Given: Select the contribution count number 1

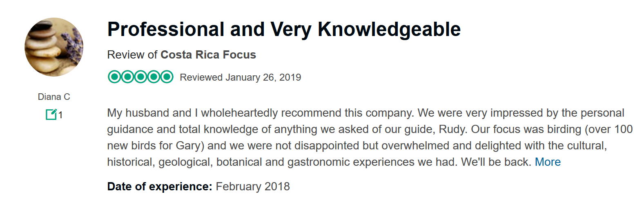Looking at the screenshot, I should point(60,115).
